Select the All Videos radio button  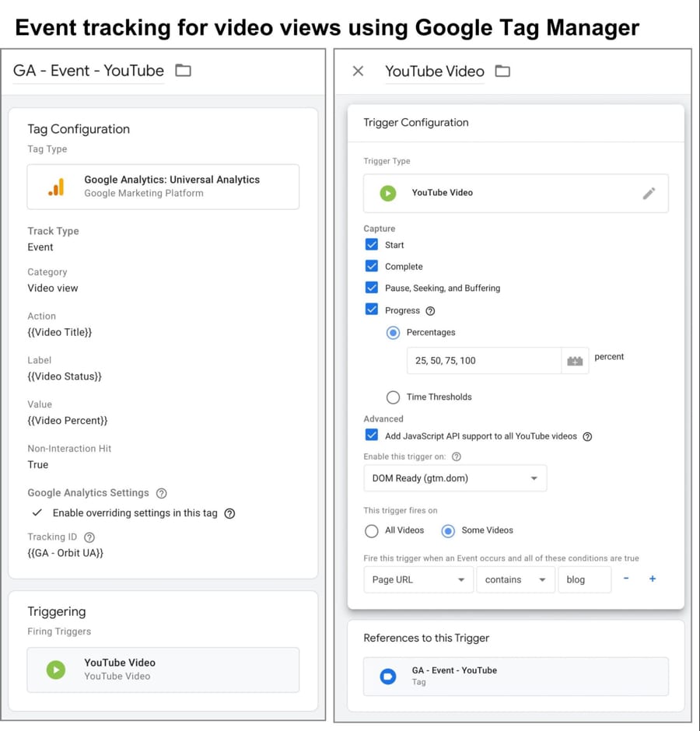pyautogui.click(x=372, y=531)
